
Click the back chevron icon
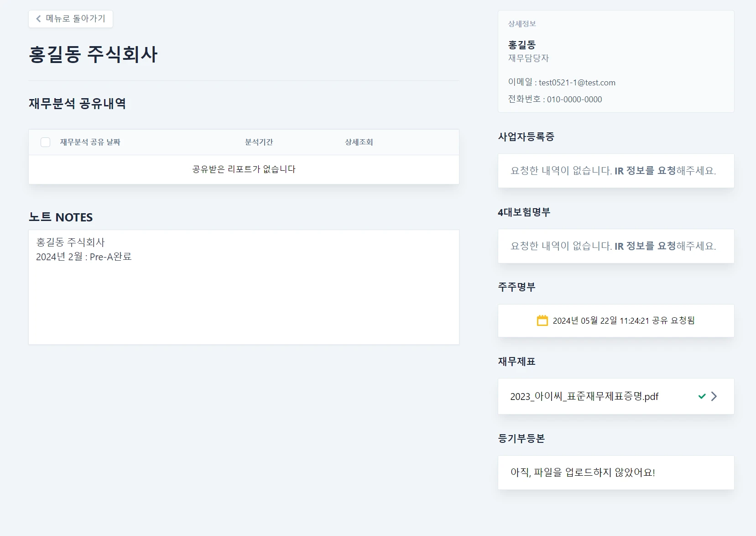pyautogui.click(x=38, y=19)
